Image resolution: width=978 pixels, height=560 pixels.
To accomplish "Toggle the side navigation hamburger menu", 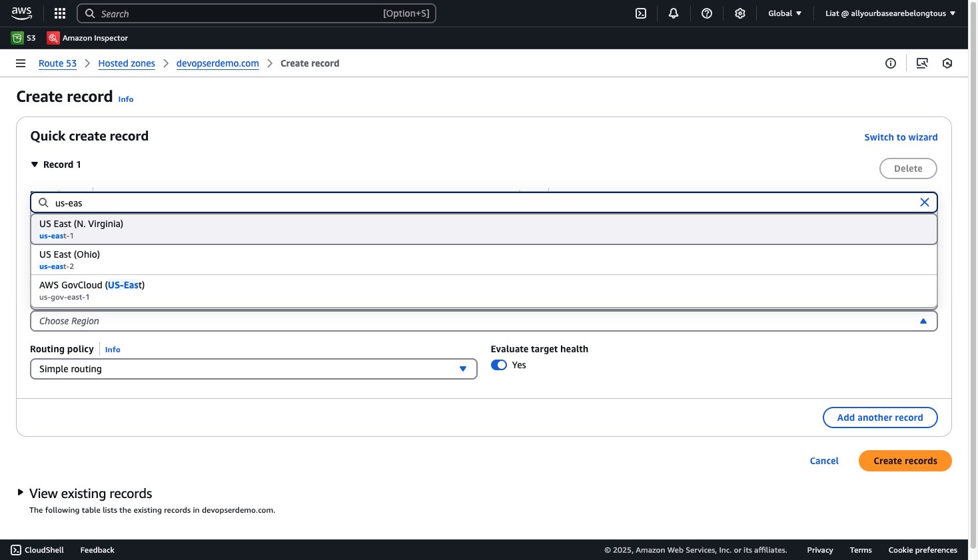I will pyautogui.click(x=21, y=63).
